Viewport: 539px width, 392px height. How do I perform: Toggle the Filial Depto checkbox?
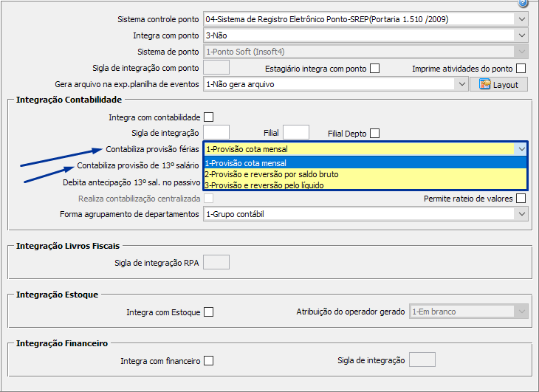[375, 133]
